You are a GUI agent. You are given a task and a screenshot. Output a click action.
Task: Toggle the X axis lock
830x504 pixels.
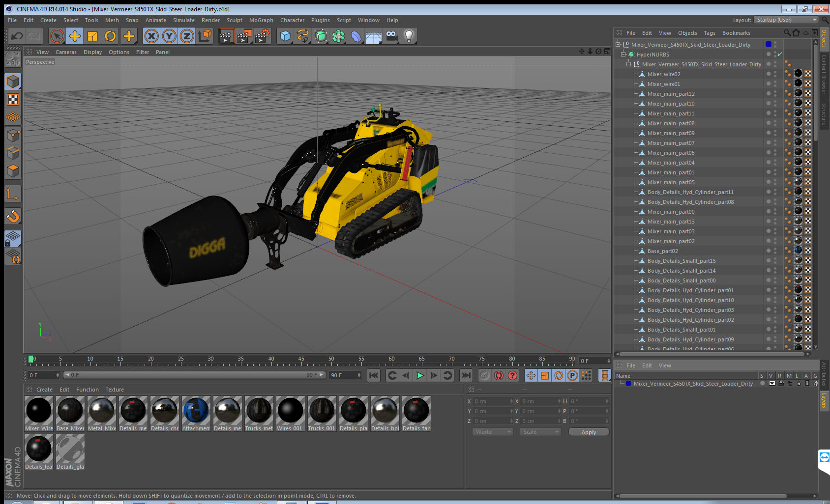click(151, 36)
